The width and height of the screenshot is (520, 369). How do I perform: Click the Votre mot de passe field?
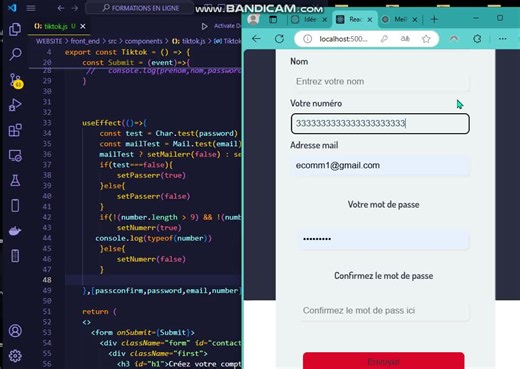(x=383, y=239)
